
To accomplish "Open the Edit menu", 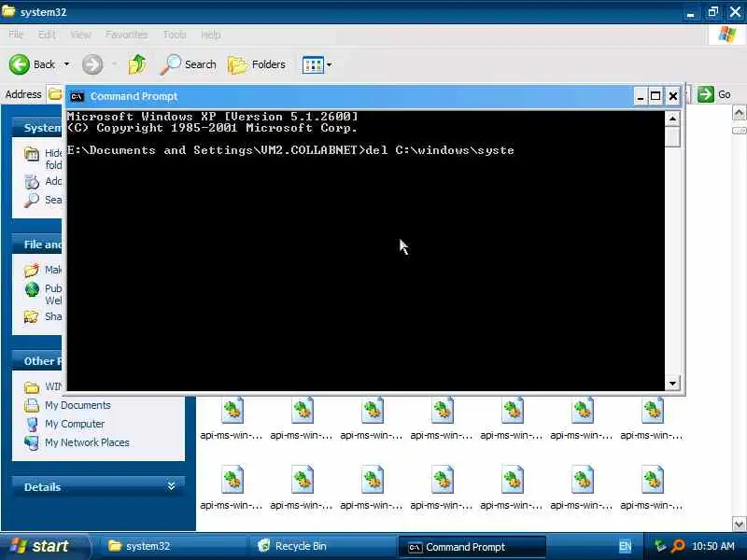I will coord(47,35).
